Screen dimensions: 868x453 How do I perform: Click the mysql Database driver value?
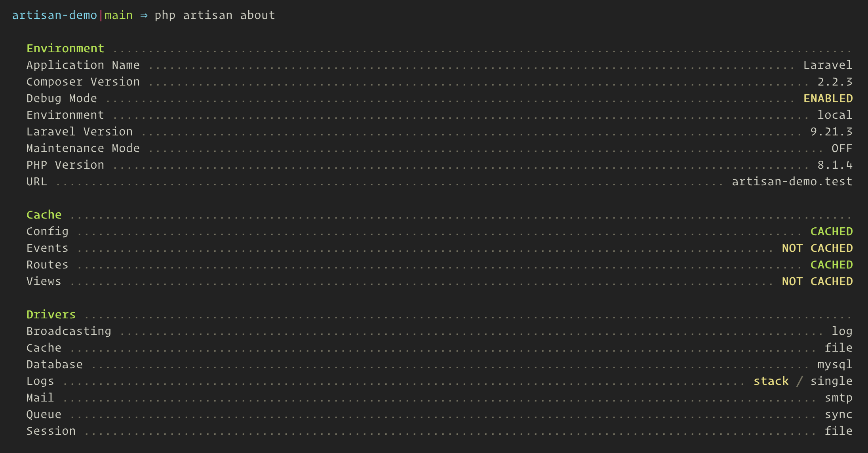click(x=835, y=365)
